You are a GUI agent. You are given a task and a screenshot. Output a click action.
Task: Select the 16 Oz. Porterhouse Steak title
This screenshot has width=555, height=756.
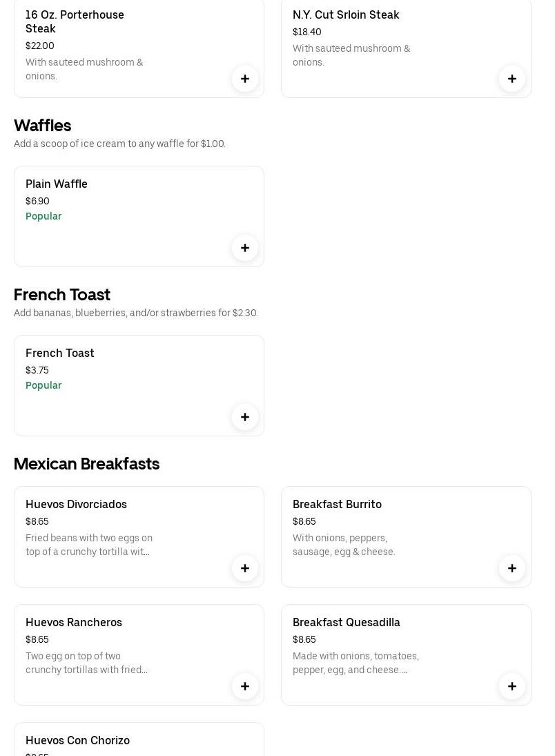pos(75,21)
